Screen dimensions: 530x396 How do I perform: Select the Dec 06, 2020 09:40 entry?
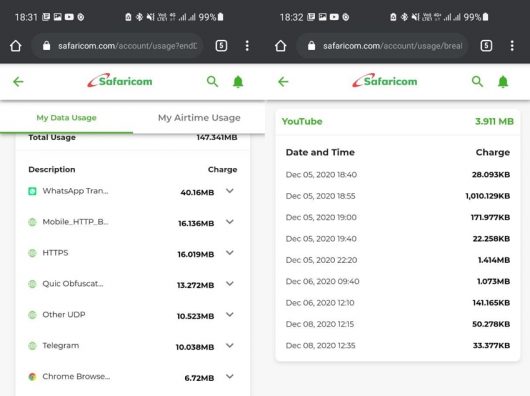pyautogui.click(x=398, y=281)
